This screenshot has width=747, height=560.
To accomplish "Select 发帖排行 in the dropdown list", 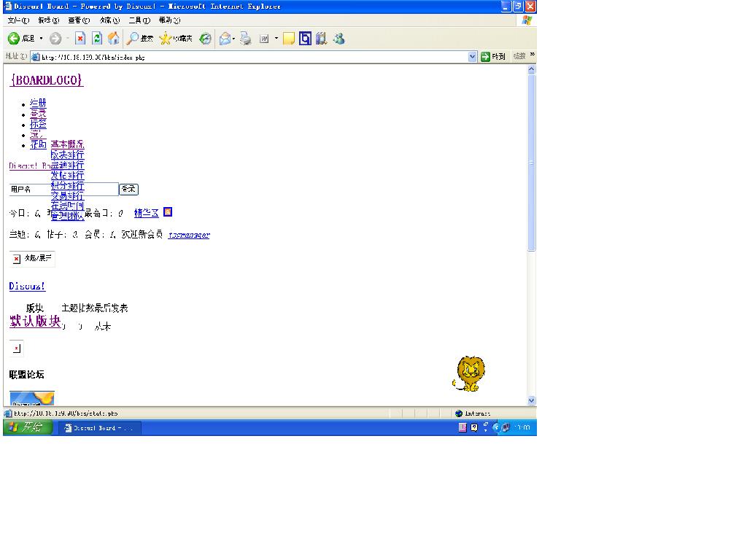I will point(68,175).
